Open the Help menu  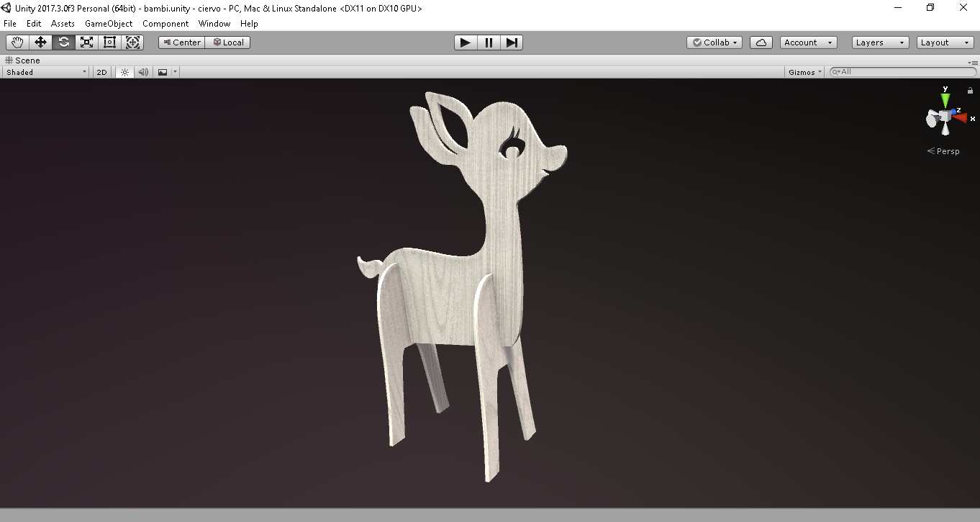[249, 24]
